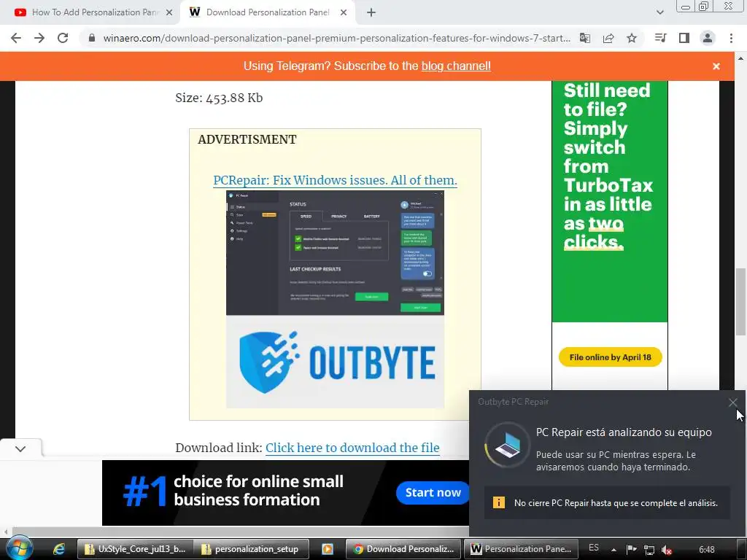Screen dimensions: 747x560
Task: Launch Internet Explorer from taskbar
Action: click(59, 549)
